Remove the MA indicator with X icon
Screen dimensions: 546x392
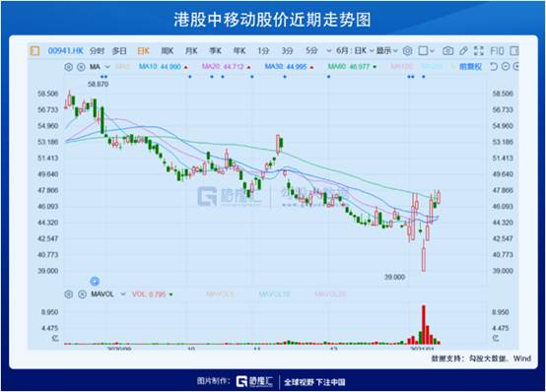(81, 67)
